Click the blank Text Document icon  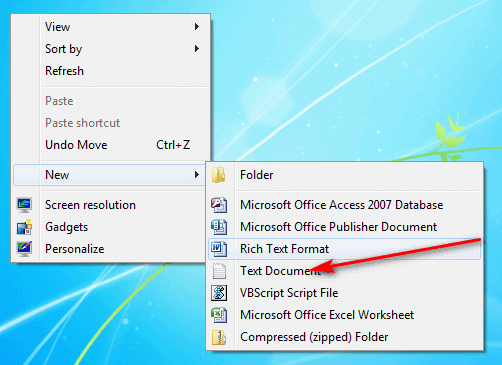pyautogui.click(x=219, y=271)
